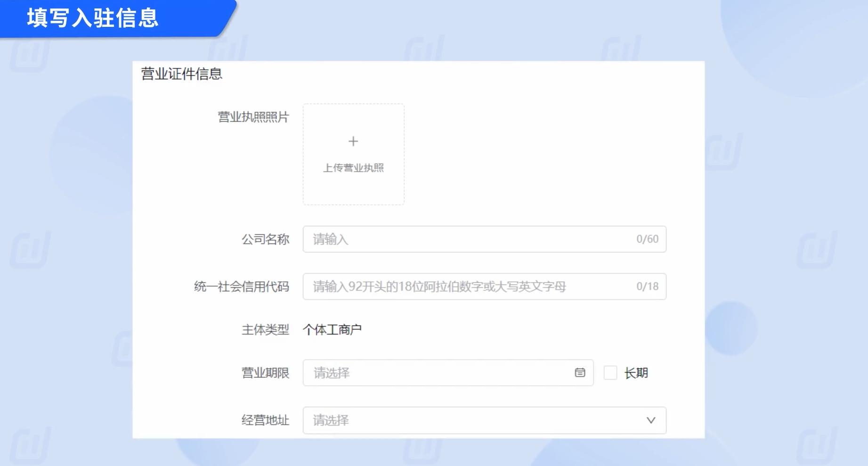Toggle the 长期 box for business term

610,373
